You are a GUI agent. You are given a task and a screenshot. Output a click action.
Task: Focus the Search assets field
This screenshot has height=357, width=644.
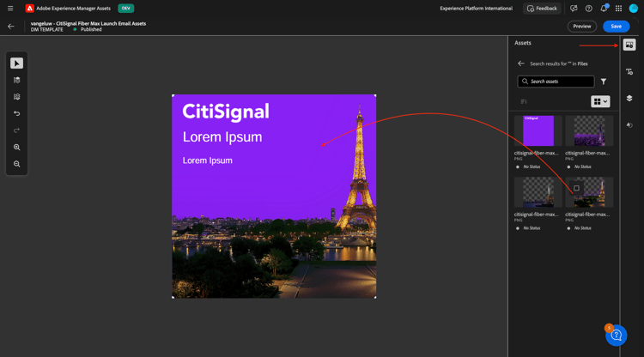[x=556, y=82]
